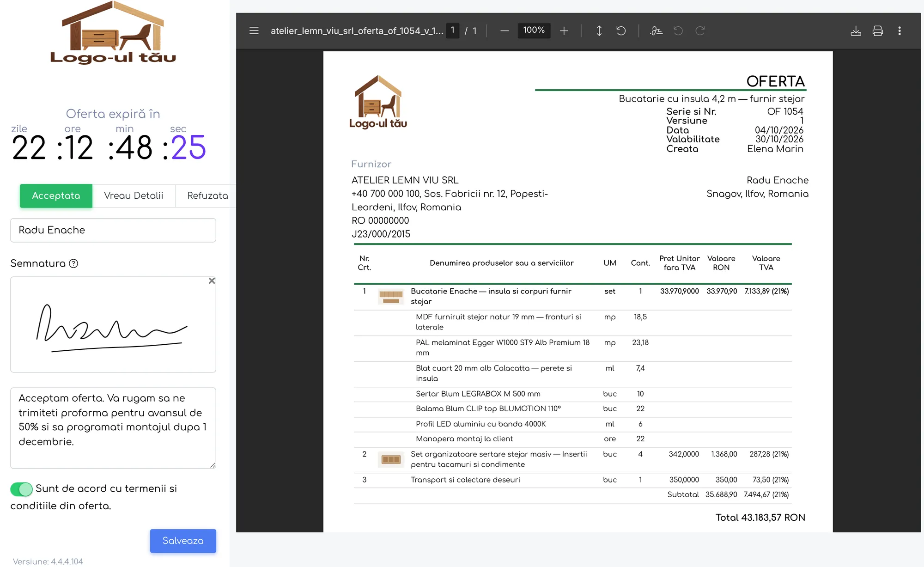Clear the signature with the X icon
The image size is (924, 567).
(x=212, y=281)
